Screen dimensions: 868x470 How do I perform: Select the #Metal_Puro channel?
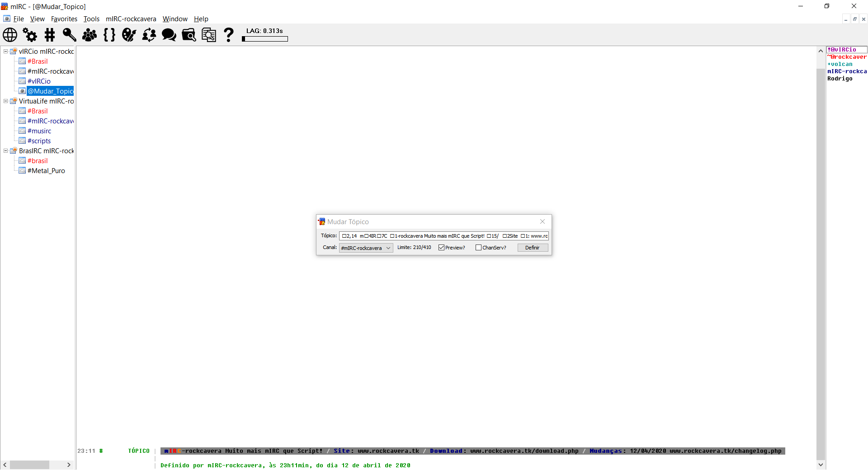pos(46,170)
